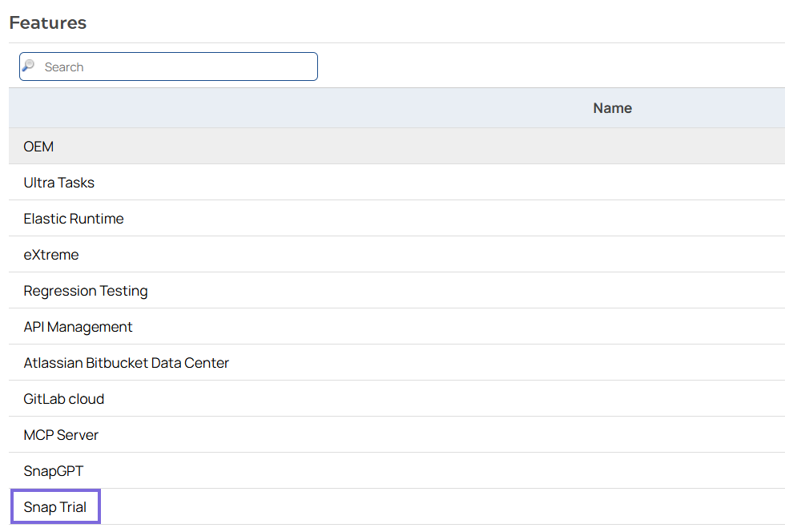Screen dimensions: 785x532
Task: Select the API Management feature
Action: pos(397,327)
